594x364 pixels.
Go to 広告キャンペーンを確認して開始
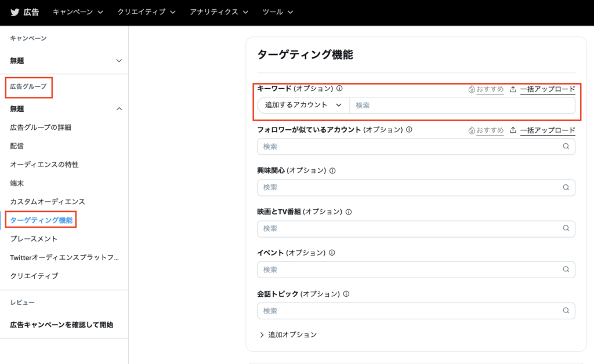[61, 325]
